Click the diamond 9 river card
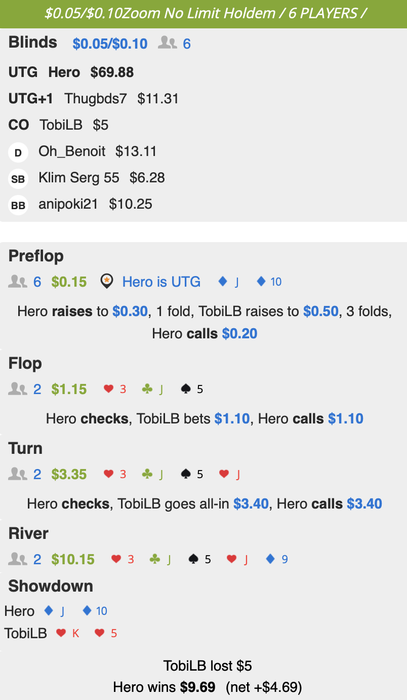 pyautogui.click(x=277, y=559)
